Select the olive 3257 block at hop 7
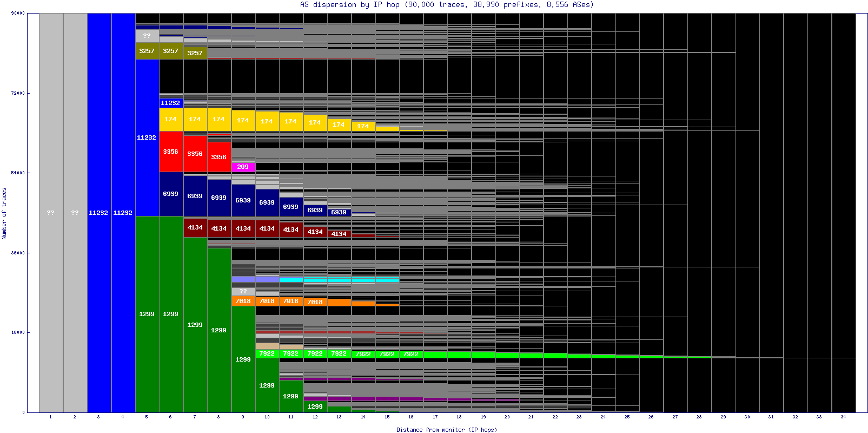The image size is (868, 433). pos(195,53)
